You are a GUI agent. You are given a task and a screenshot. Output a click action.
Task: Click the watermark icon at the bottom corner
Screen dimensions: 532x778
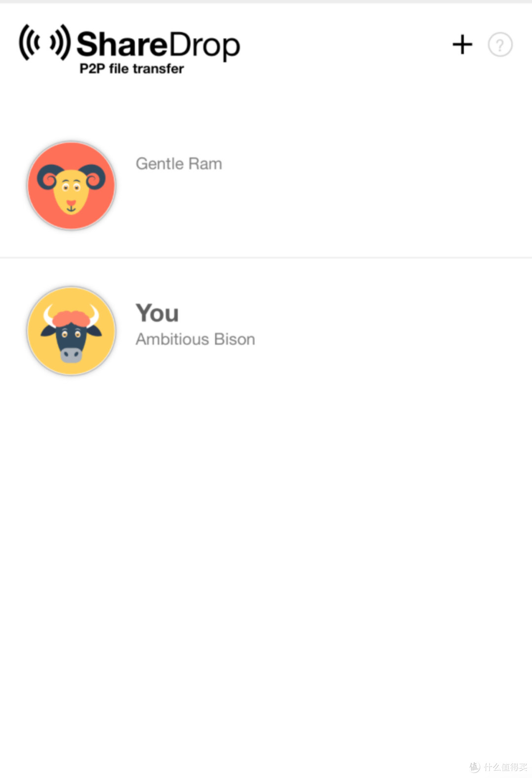tap(474, 767)
